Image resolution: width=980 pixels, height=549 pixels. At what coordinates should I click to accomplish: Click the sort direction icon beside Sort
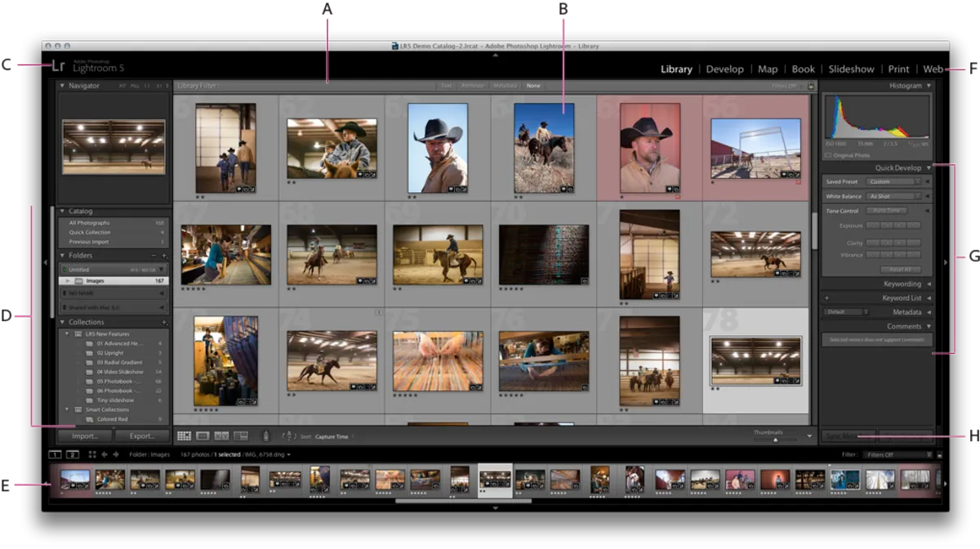coord(289,436)
